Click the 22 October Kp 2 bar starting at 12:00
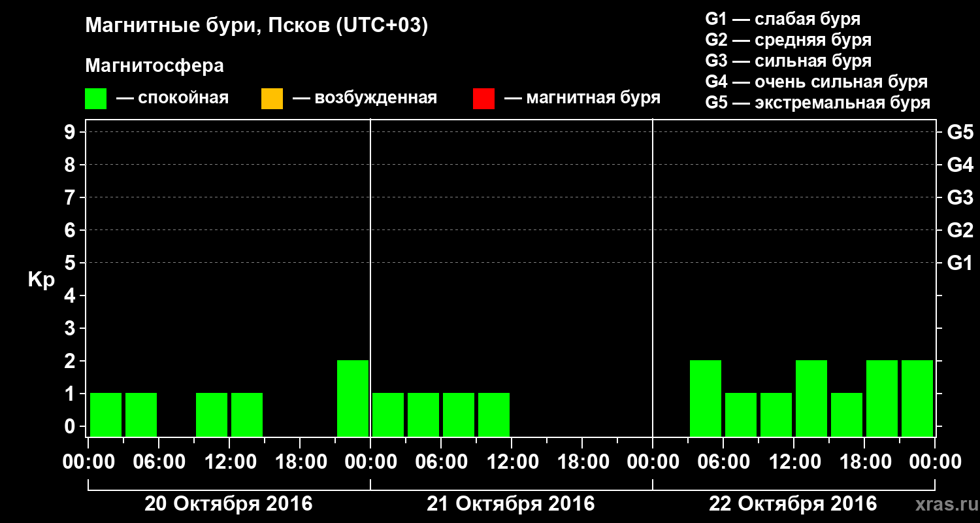The image size is (980, 523). (x=811, y=398)
